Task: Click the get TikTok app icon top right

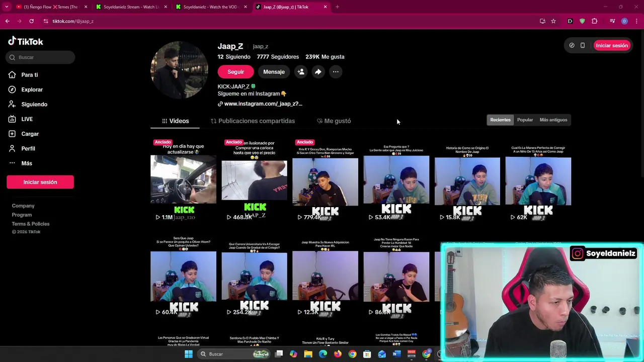Action: pos(572,45)
